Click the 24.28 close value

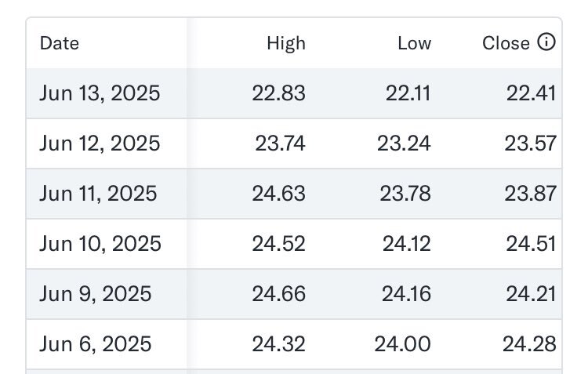coord(529,344)
